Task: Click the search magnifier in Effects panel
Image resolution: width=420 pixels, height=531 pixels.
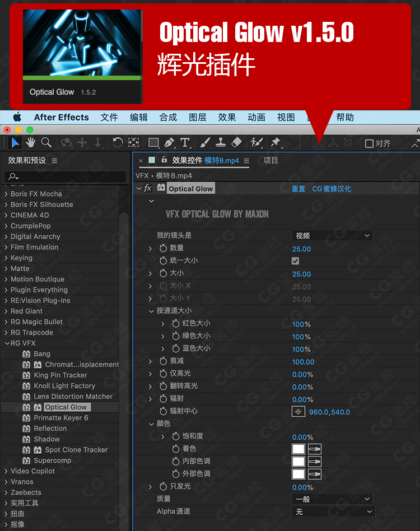Action: (13, 176)
